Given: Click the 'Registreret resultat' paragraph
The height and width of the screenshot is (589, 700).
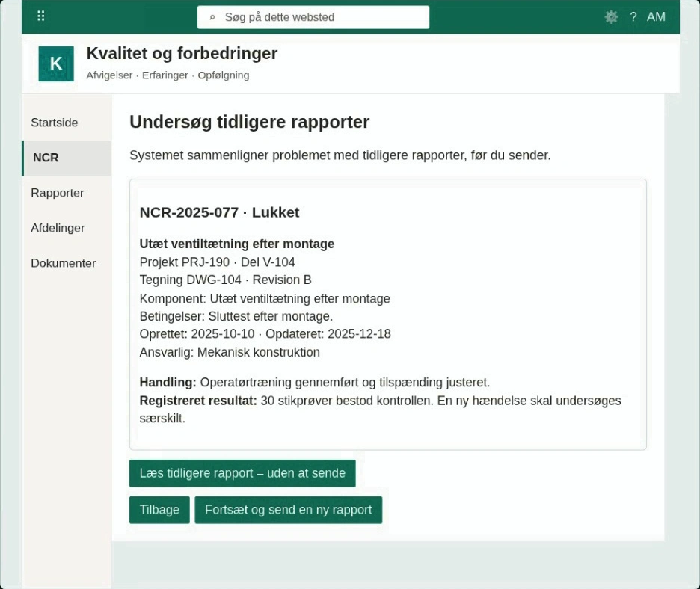Looking at the screenshot, I should [x=380, y=410].
